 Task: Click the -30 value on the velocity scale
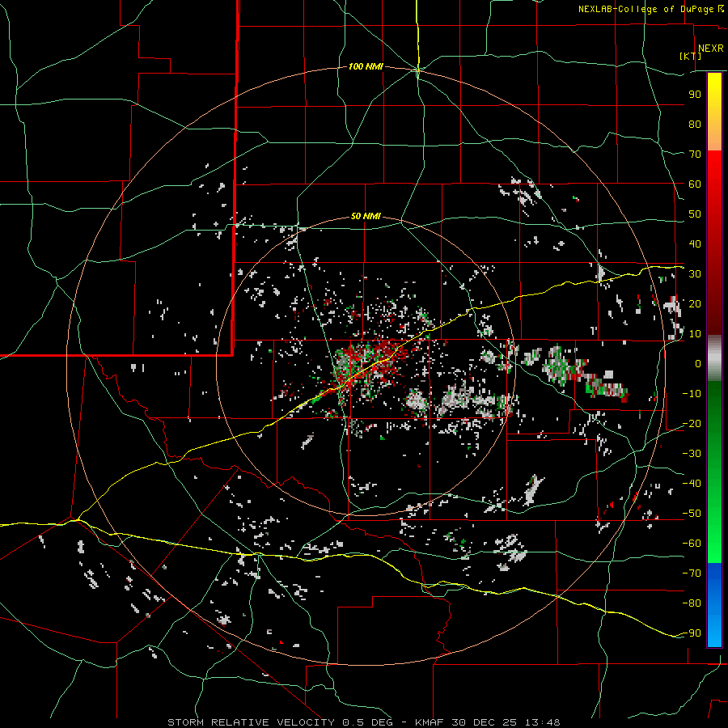692,454
